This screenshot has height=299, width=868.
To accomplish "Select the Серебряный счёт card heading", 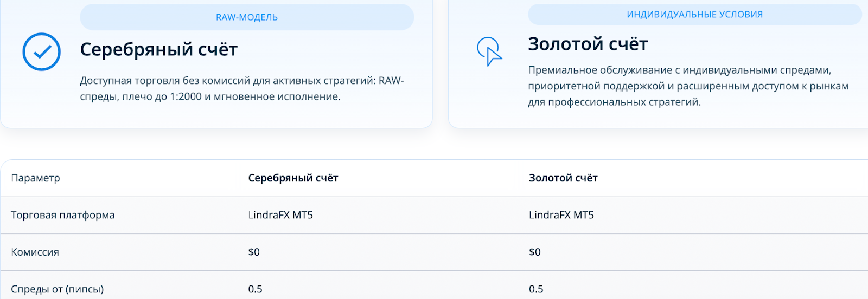I will [x=159, y=49].
